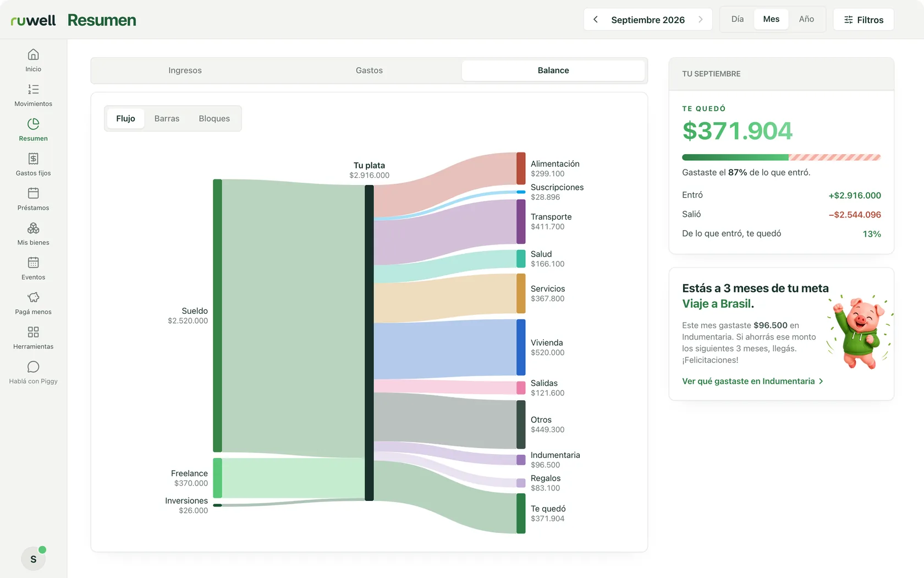The width and height of the screenshot is (924, 578).
Task: Click Transporte purple category block
Action: 521,221
